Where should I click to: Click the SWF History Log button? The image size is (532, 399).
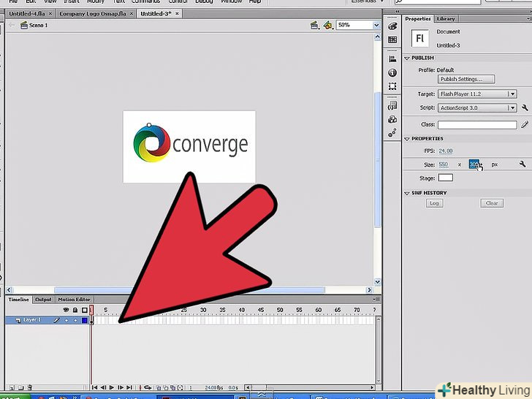click(x=435, y=203)
